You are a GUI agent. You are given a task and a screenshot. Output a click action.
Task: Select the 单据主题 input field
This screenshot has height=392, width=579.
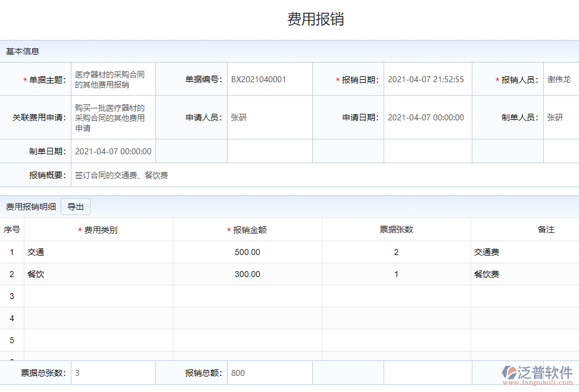click(113, 79)
